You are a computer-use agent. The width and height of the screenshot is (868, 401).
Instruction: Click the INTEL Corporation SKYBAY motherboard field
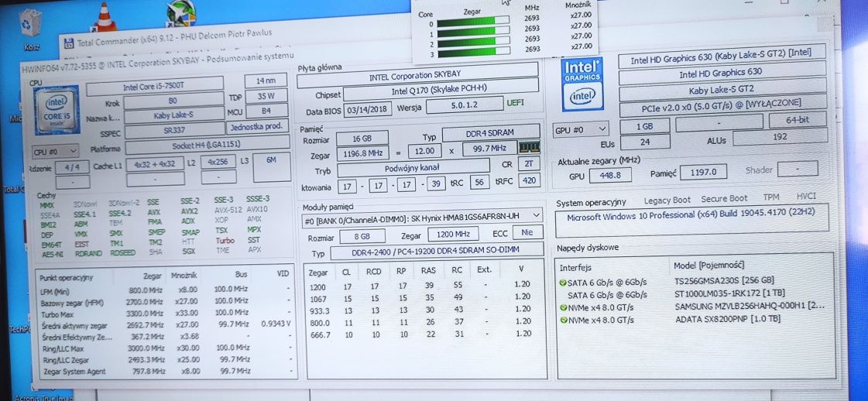417,74
